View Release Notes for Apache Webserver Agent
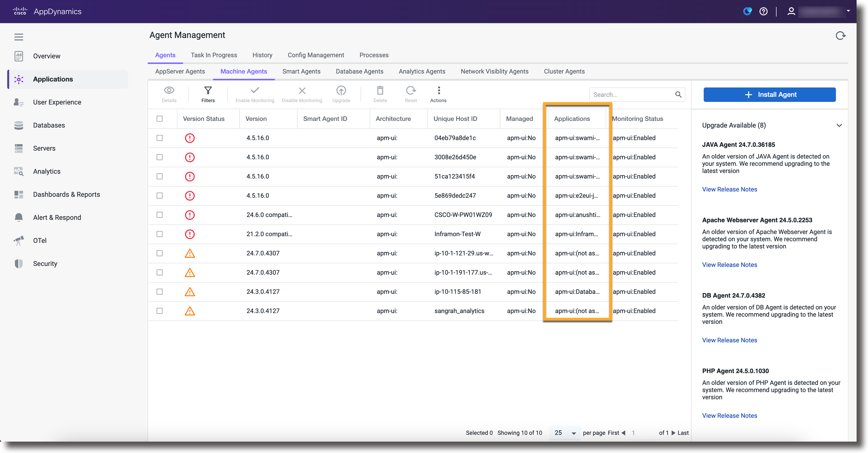This screenshot has height=453, width=868. click(730, 265)
